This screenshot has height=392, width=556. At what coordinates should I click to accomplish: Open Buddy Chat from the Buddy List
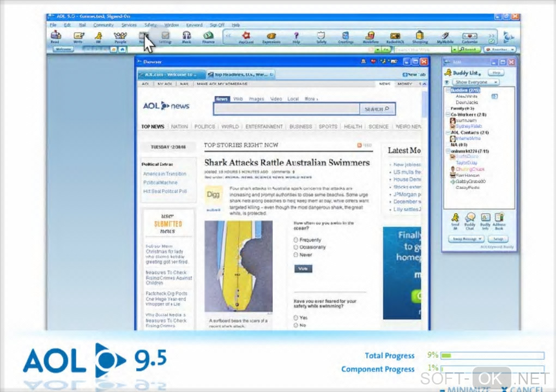coord(470,221)
